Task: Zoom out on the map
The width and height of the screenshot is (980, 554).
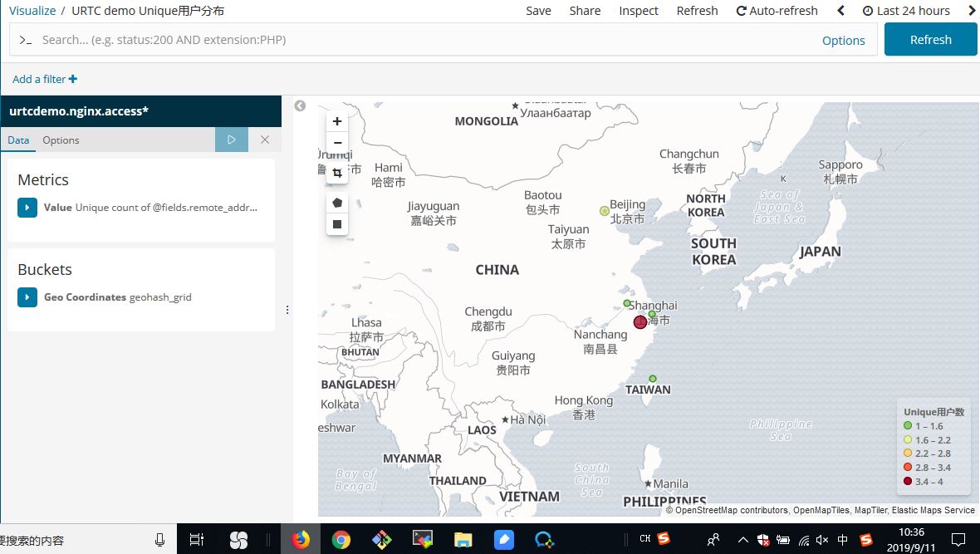Action: [x=337, y=143]
